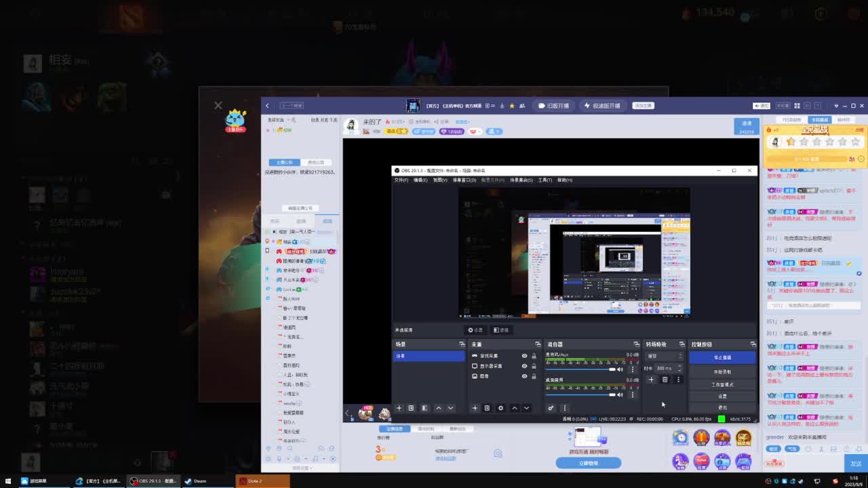Screen dimensions: 868x488
Task: Open OBS 停靠窗口(D) menu
Action: click(x=465, y=180)
